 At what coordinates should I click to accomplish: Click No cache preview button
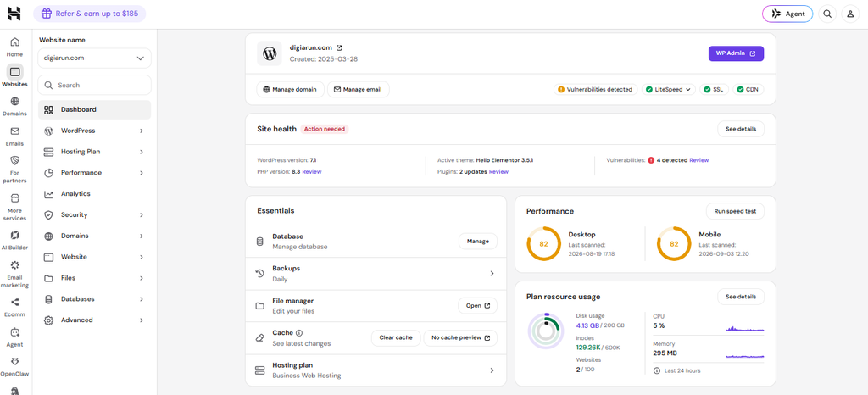pyautogui.click(x=460, y=337)
